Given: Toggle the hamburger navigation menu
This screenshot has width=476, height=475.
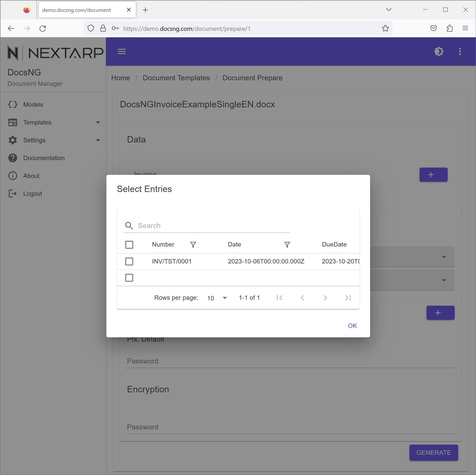Looking at the screenshot, I should point(122,51).
